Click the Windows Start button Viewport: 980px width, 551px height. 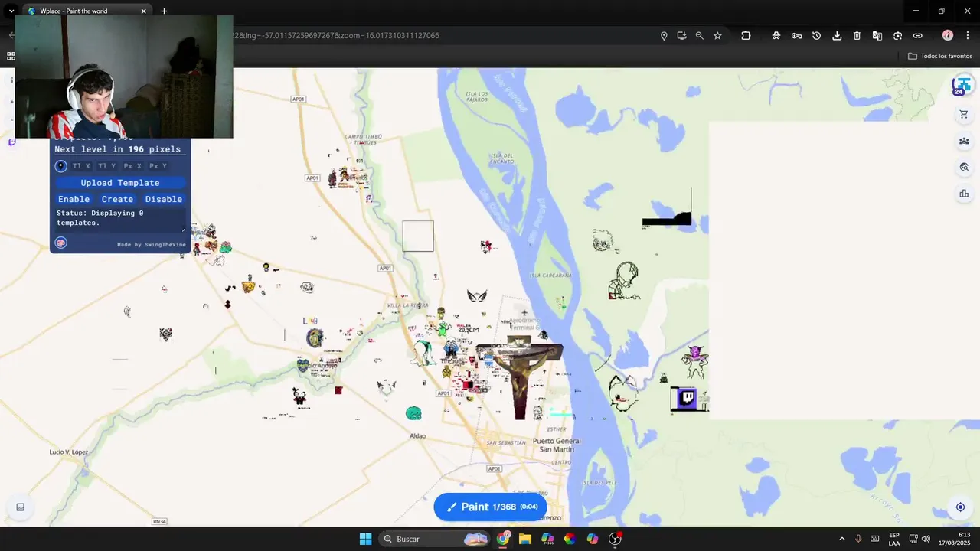(x=365, y=539)
